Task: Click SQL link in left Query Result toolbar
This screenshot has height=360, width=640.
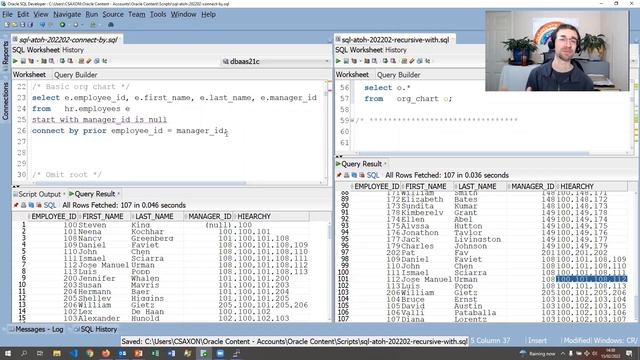Action: click(50, 205)
